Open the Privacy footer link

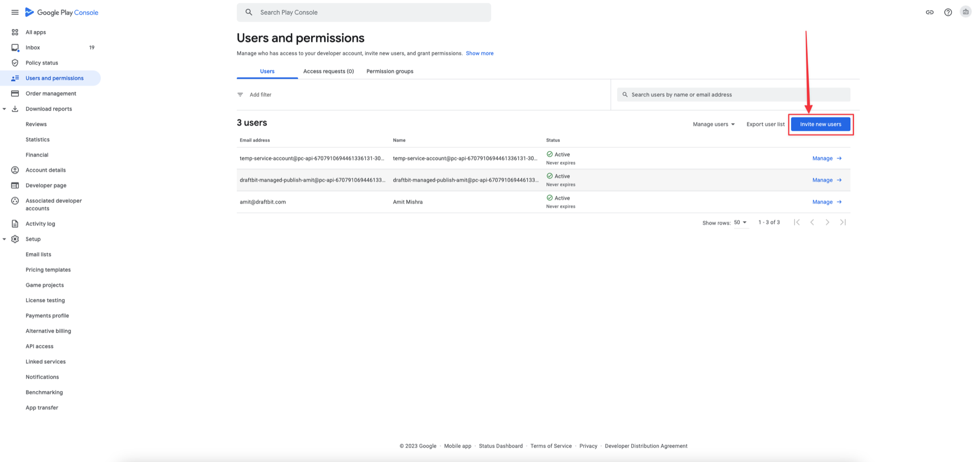(x=588, y=446)
